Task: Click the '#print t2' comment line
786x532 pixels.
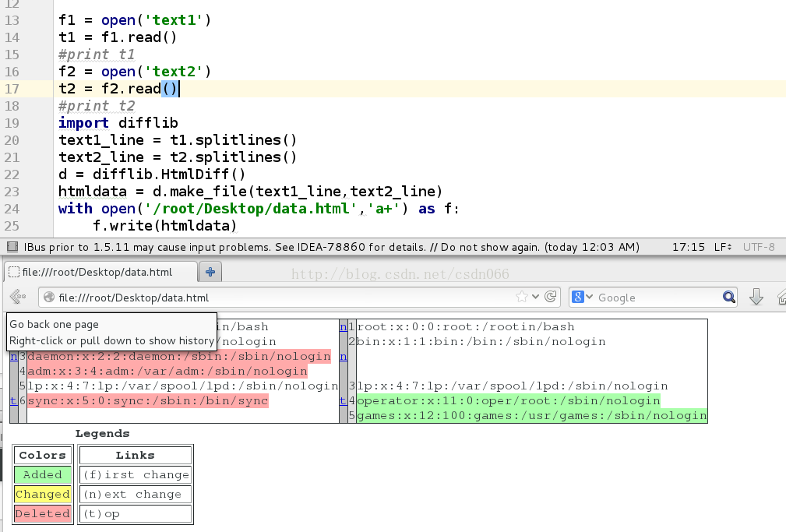Action: point(97,106)
